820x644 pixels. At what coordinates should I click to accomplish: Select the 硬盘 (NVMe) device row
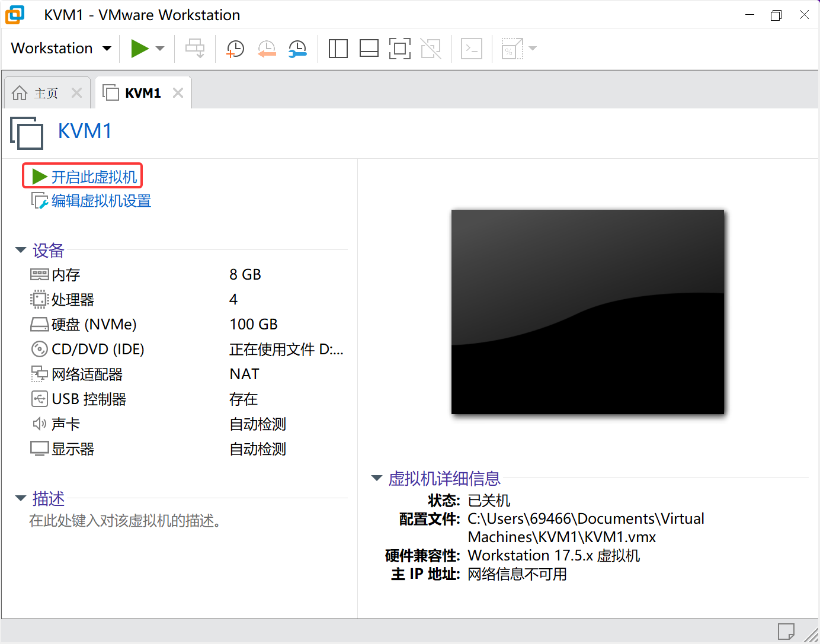click(188, 325)
